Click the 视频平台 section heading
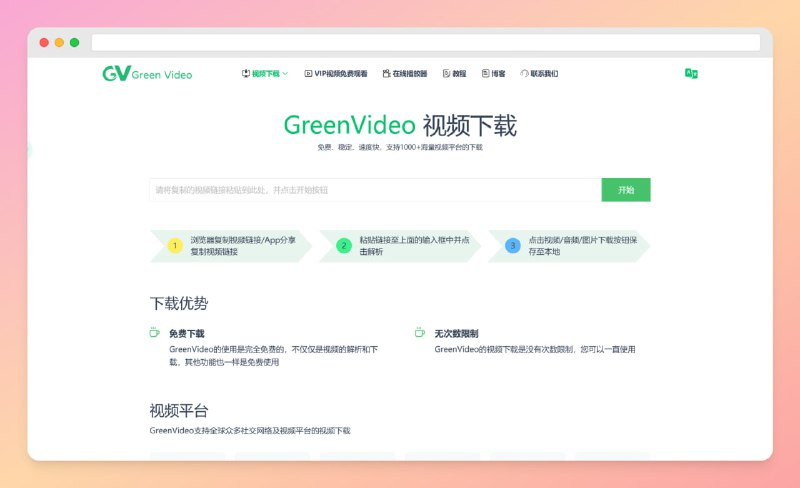The image size is (800, 488). (179, 410)
